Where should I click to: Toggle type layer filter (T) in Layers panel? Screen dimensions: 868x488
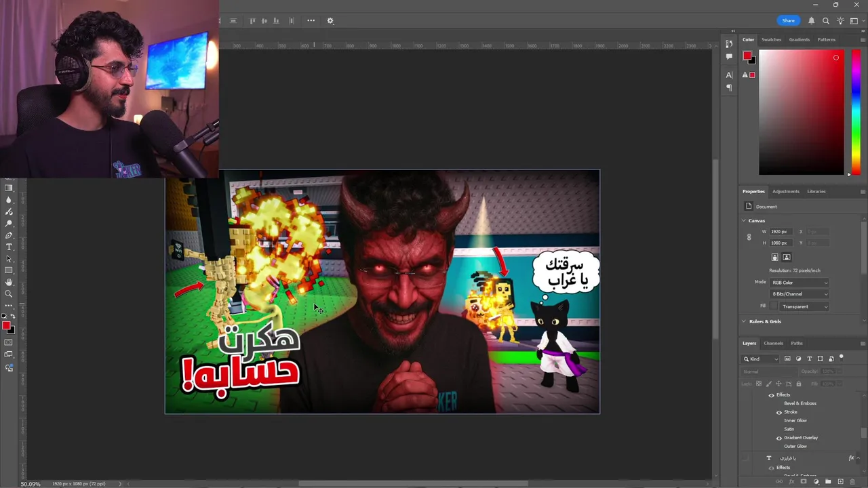pyautogui.click(x=810, y=359)
